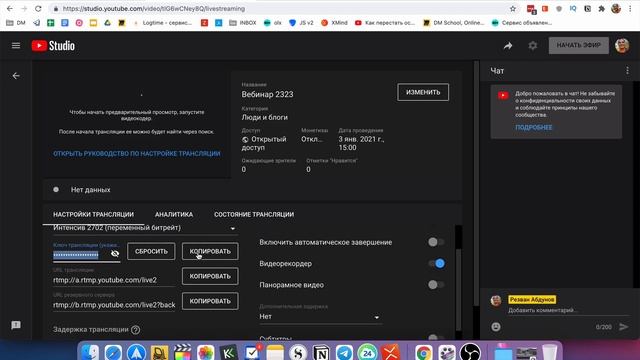Screen dimensions: 640x360
Task: Open the chat three-dot options menu
Action: point(627,71)
